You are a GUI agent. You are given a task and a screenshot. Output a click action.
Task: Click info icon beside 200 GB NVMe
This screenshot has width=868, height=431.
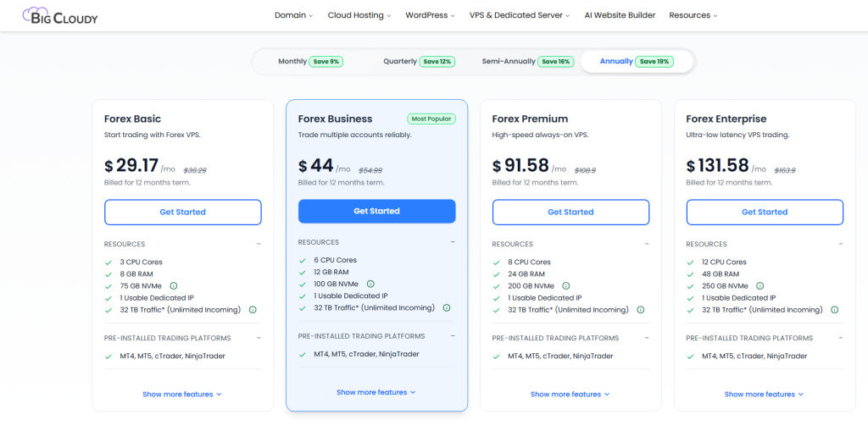pyautogui.click(x=565, y=286)
